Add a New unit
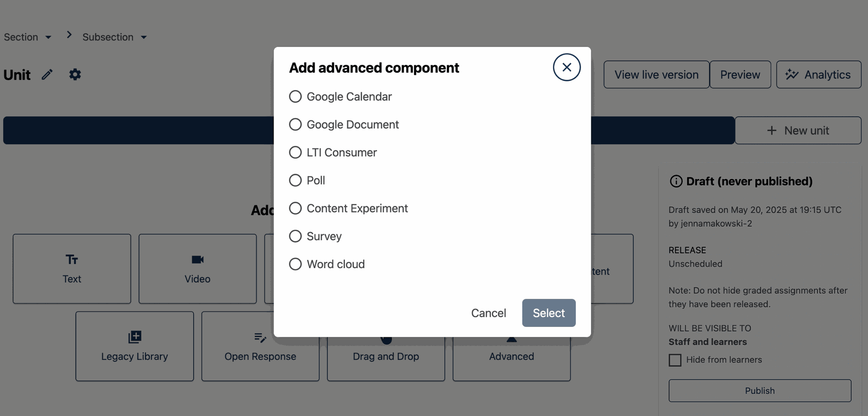This screenshot has height=416, width=868. (x=798, y=131)
